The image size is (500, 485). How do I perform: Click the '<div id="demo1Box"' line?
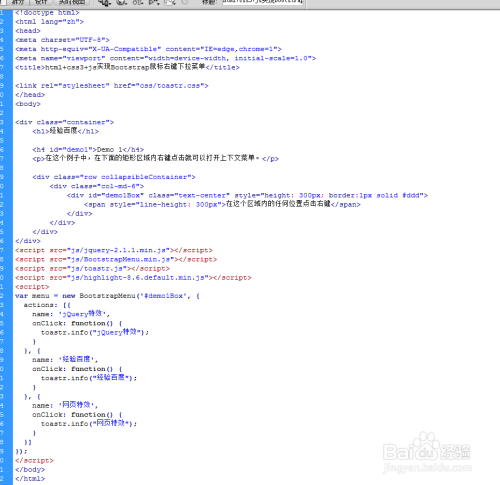pyautogui.click(x=247, y=195)
